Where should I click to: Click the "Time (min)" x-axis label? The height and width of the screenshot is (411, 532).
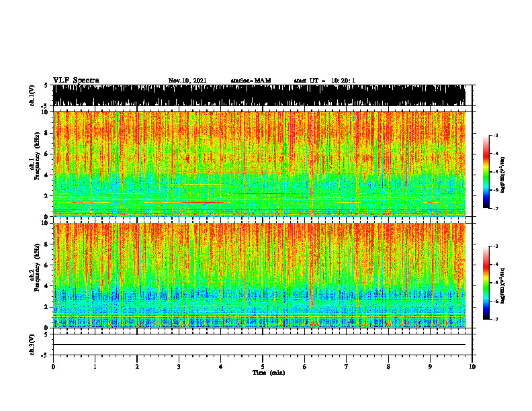point(269,373)
